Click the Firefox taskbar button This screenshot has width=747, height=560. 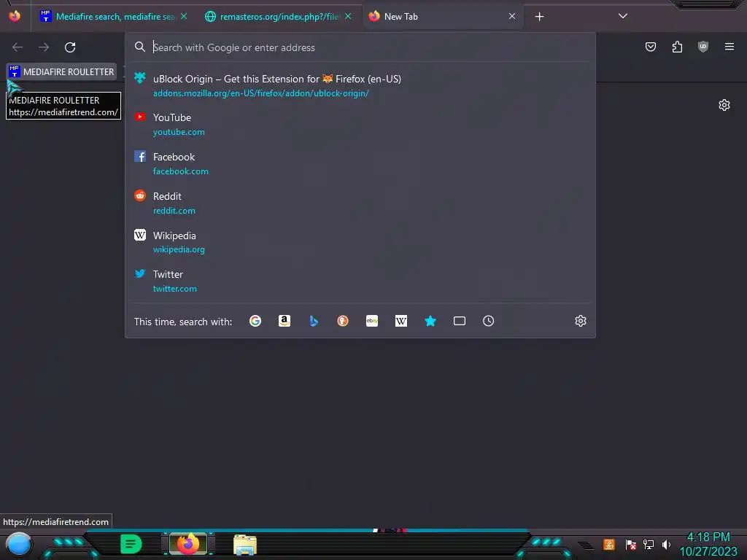[187, 544]
